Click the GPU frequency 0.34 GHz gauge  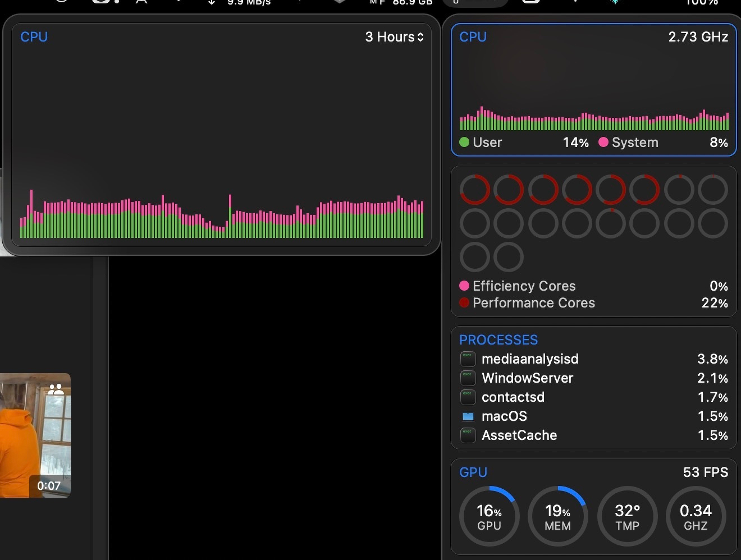(x=696, y=516)
